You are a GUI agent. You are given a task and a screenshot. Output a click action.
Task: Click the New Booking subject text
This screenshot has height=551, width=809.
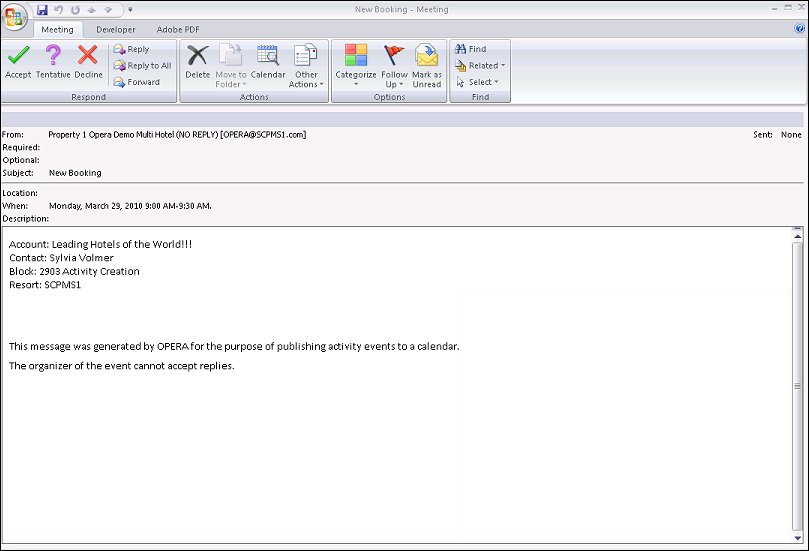(75, 173)
